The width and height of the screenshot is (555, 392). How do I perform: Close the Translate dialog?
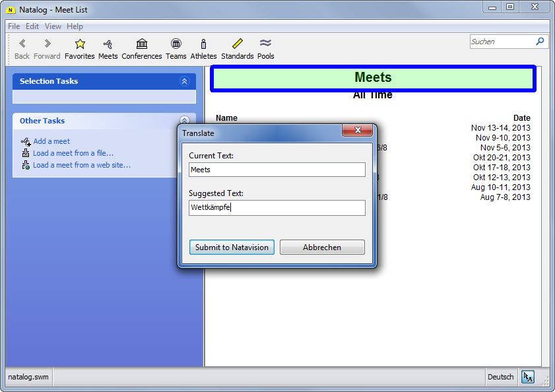pyautogui.click(x=358, y=131)
